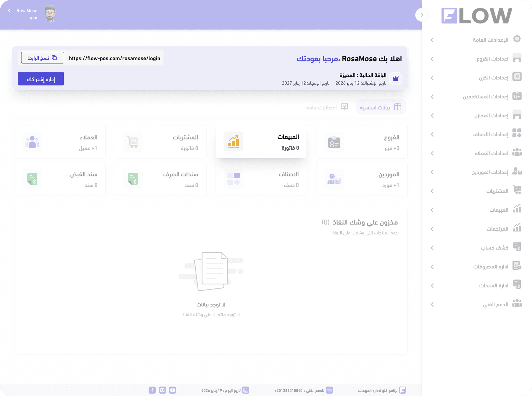The height and width of the screenshot is (396, 532).
Task: Open the Instagram link in the footer
Action: 162,390
